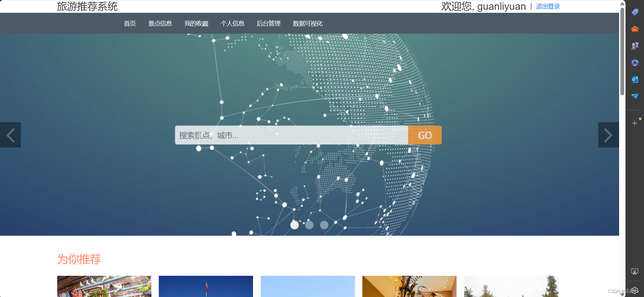644x297 pixels.
Task: Show previous carousel slide with left arrow
Action: (x=10, y=135)
